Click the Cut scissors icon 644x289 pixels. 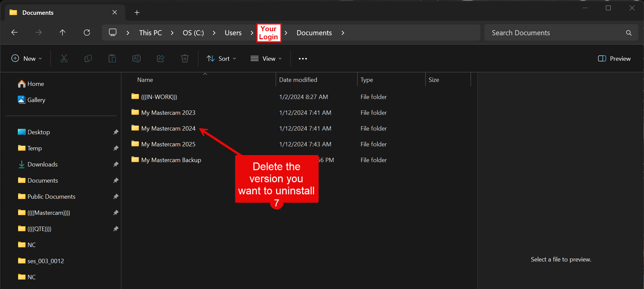click(x=64, y=59)
